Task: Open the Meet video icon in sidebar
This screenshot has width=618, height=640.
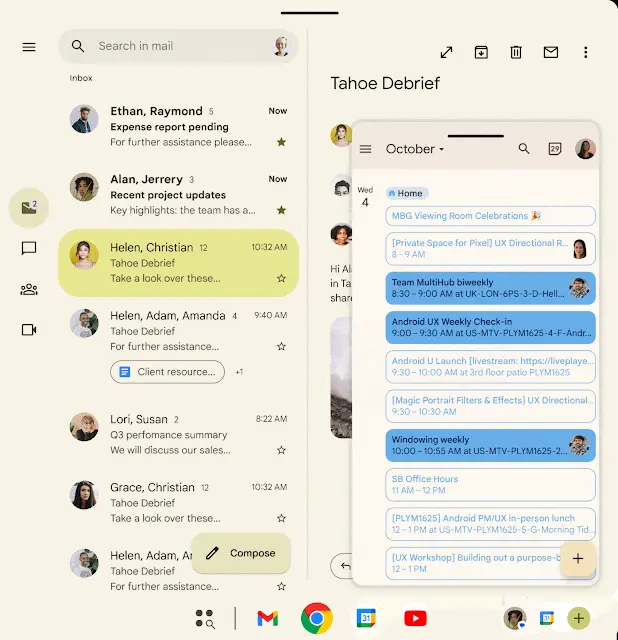Action: [x=29, y=330]
